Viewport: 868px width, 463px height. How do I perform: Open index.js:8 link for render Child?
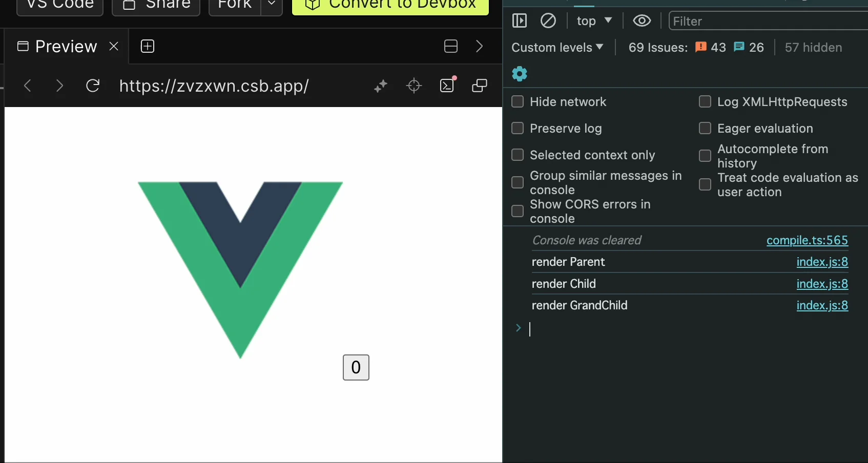tap(822, 284)
